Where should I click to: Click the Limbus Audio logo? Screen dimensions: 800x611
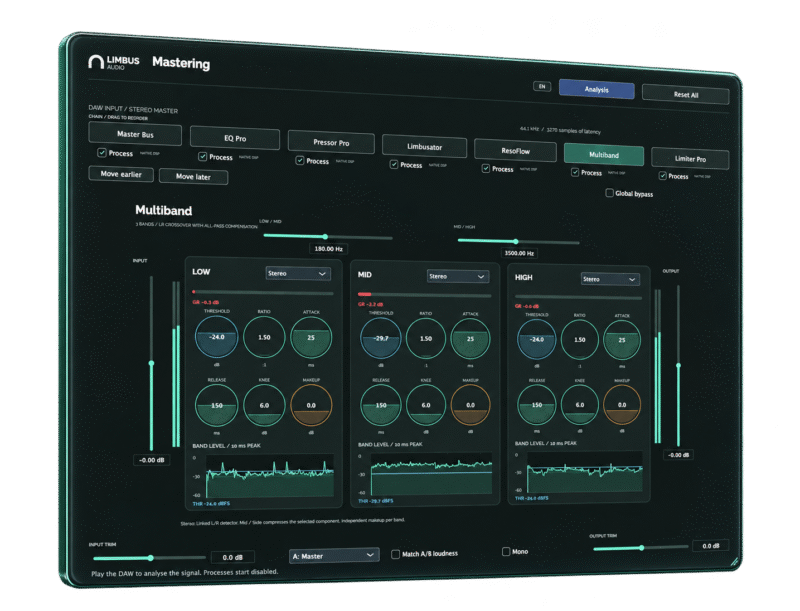point(113,62)
